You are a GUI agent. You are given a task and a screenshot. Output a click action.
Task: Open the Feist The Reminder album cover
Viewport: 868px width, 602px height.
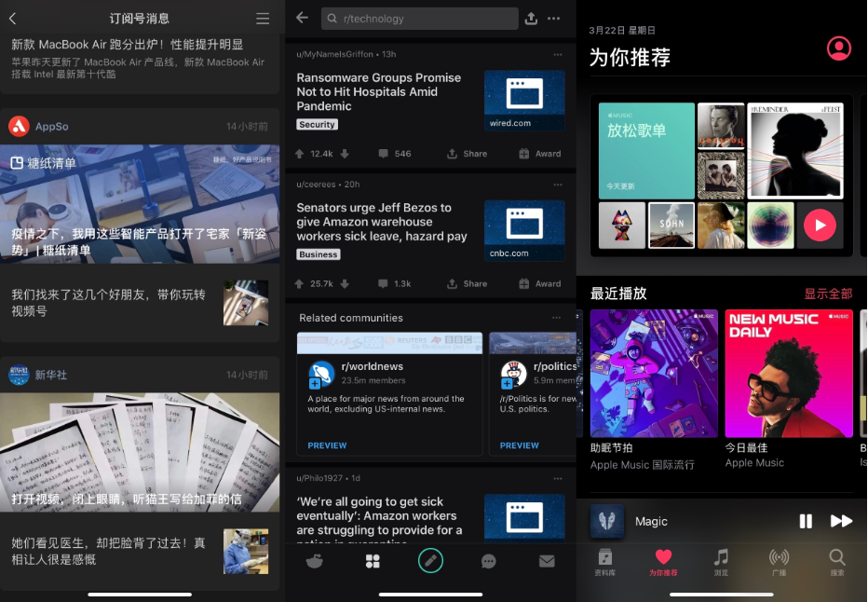tap(795, 151)
